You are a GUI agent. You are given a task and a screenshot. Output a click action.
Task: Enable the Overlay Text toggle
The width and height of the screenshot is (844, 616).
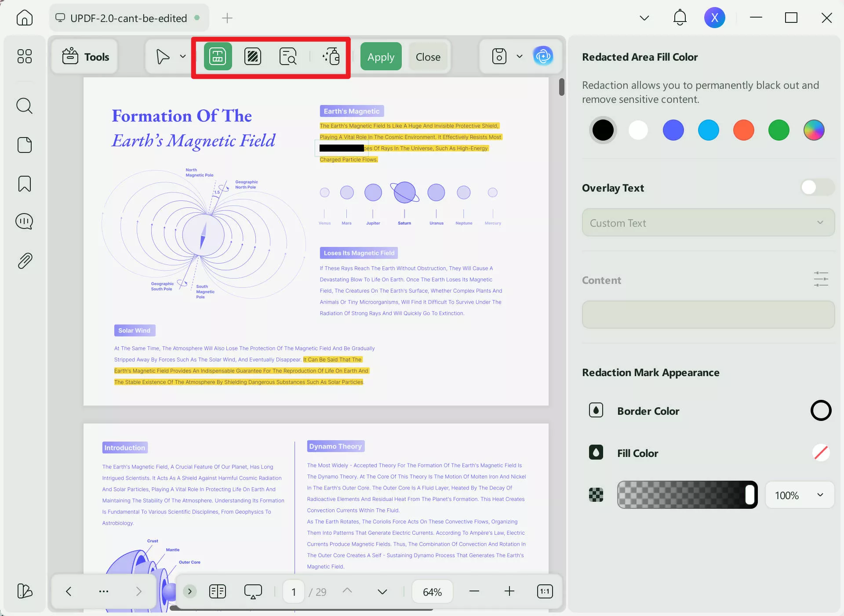tap(817, 188)
